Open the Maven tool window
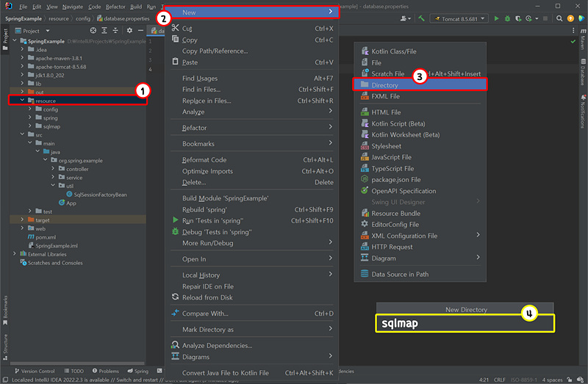The height and width of the screenshot is (384, 588). tap(583, 38)
